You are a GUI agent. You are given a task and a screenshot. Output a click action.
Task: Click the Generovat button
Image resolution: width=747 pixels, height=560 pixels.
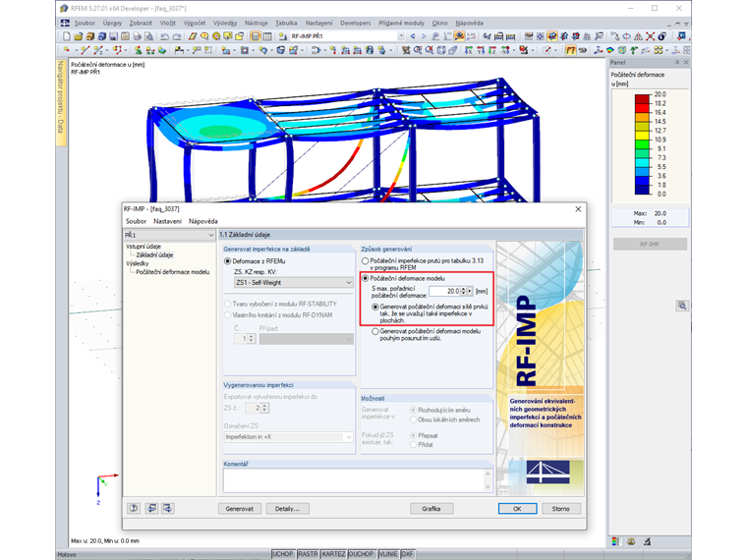click(x=240, y=509)
